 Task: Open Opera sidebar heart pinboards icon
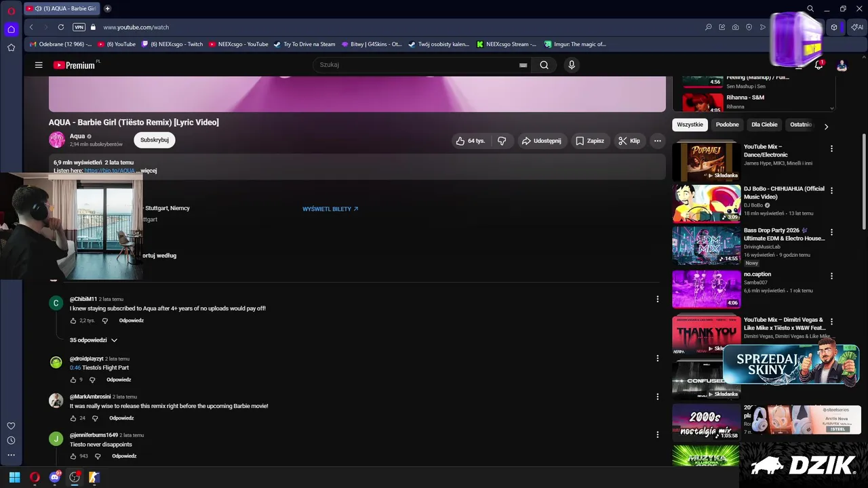click(11, 426)
